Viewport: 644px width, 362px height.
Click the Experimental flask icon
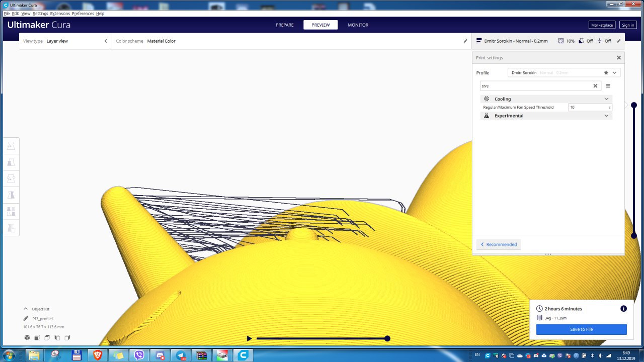point(487,116)
